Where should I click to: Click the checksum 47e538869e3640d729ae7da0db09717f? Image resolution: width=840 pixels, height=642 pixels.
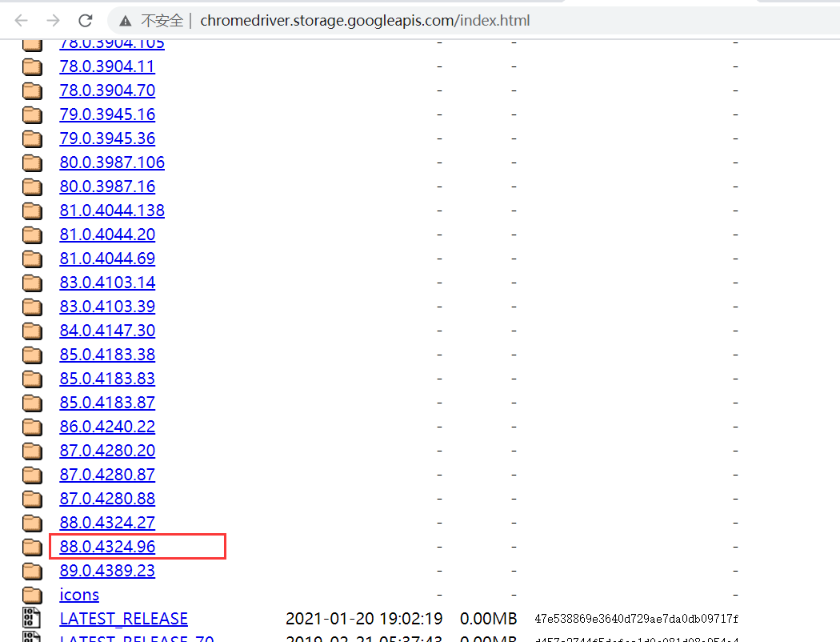click(x=637, y=619)
